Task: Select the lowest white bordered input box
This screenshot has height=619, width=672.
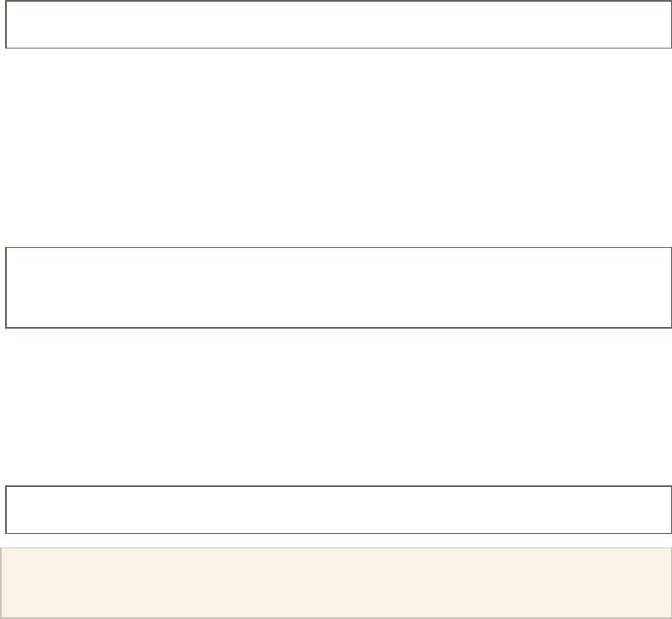Action: [339, 510]
